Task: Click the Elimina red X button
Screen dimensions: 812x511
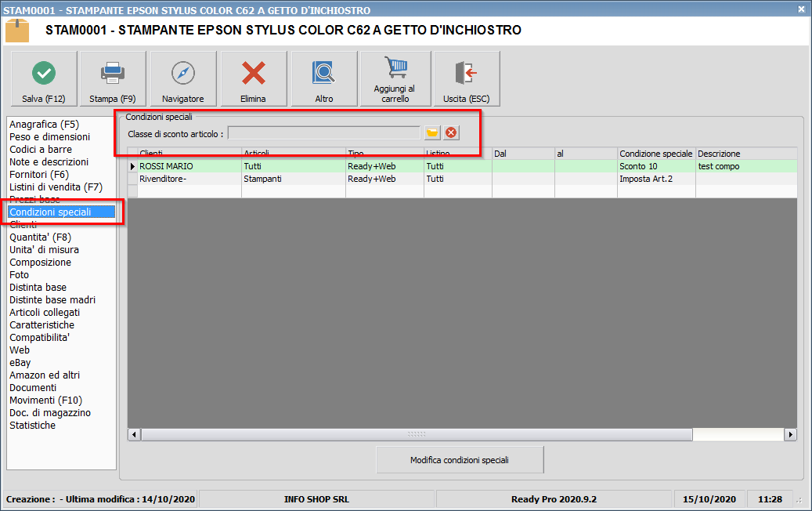Action: [253, 79]
